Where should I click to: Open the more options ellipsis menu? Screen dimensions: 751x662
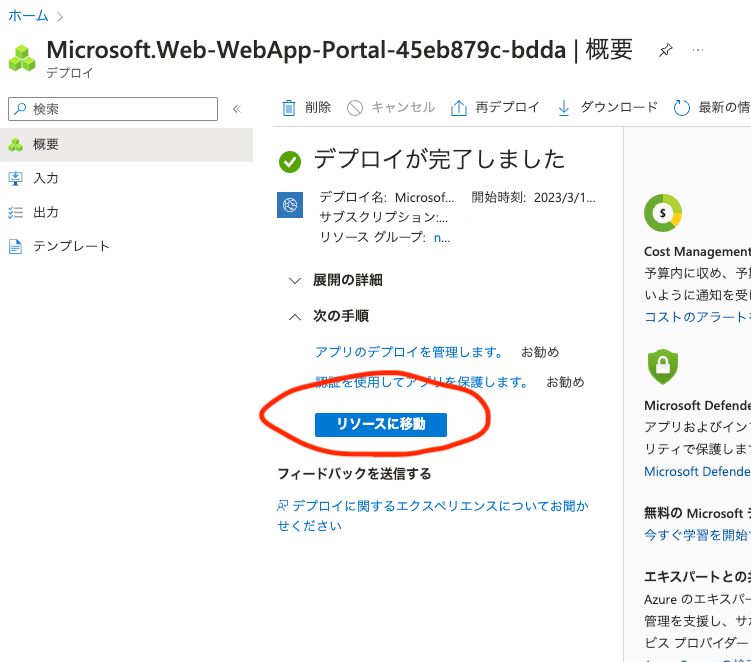698,50
